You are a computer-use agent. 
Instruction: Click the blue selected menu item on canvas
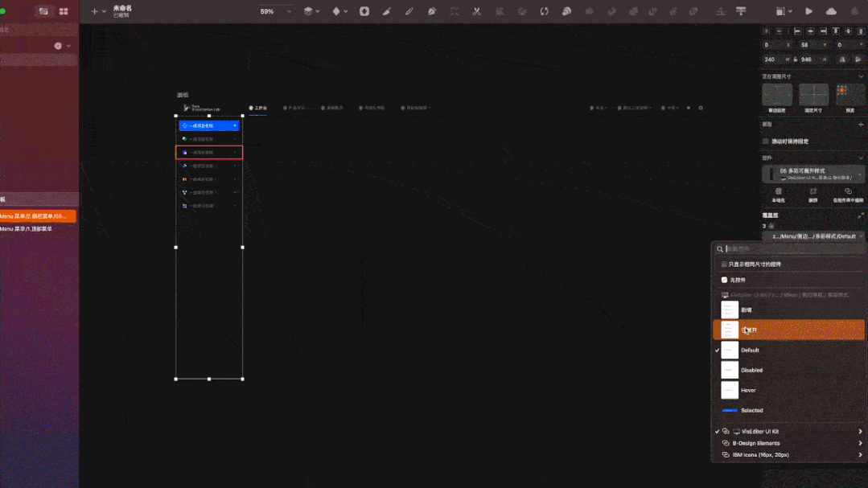(x=208, y=126)
